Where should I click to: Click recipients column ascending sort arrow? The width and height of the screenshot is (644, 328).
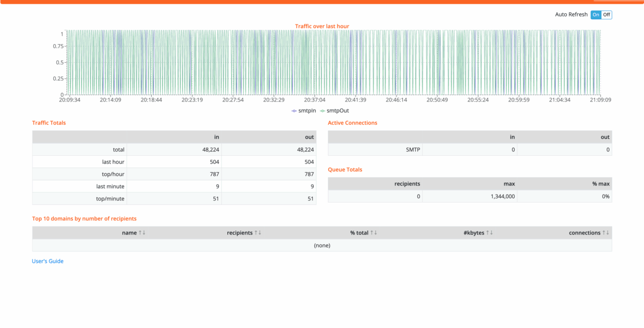[x=256, y=233]
